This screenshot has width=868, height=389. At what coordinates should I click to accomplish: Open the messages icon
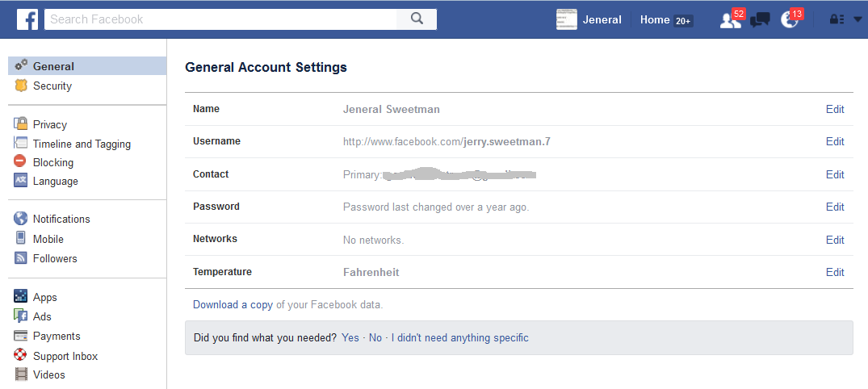[760, 20]
